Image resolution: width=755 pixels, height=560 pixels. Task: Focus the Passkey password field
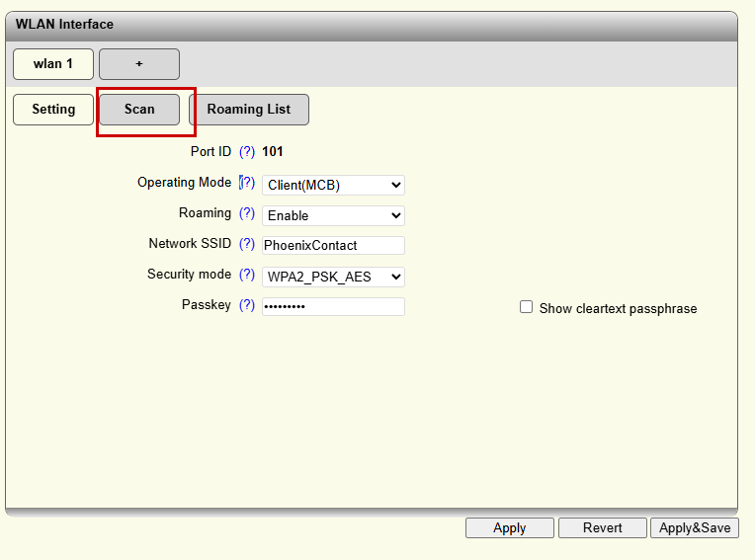333,307
